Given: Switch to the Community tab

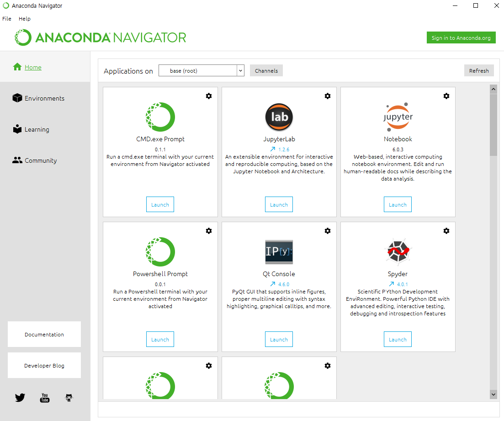Looking at the screenshot, I should pyautogui.click(x=45, y=160).
